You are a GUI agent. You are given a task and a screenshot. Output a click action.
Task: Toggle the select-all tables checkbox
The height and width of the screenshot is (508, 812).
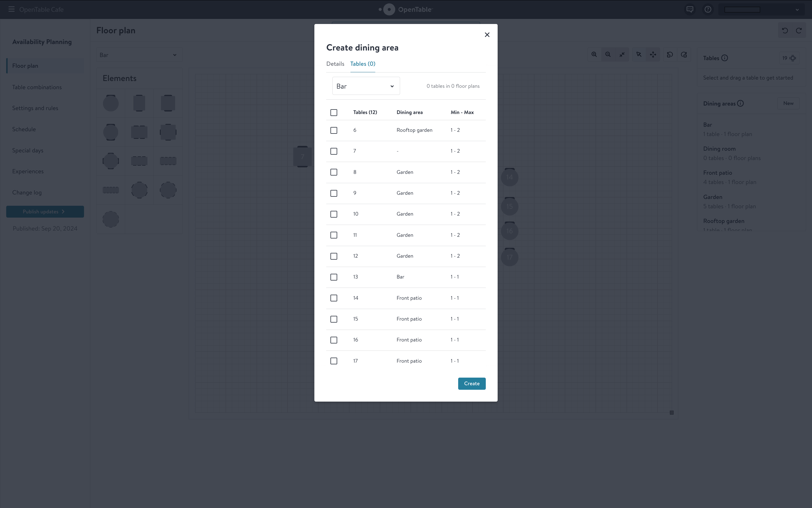point(334,113)
